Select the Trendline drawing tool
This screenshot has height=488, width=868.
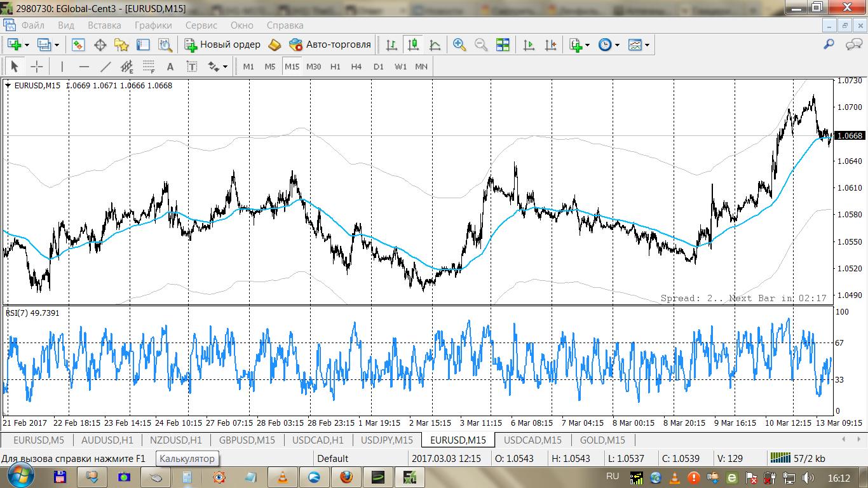105,66
